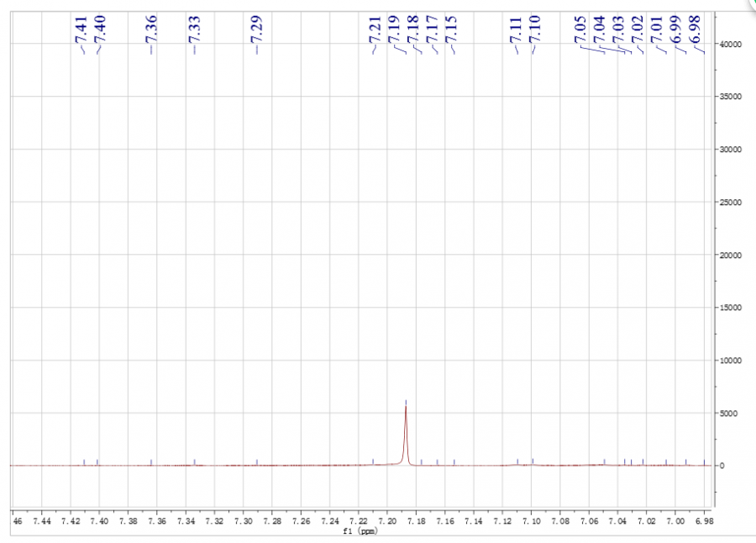Select the blue peak label 7.10
This screenshot has width=756, height=543.
[x=534, y=30]
